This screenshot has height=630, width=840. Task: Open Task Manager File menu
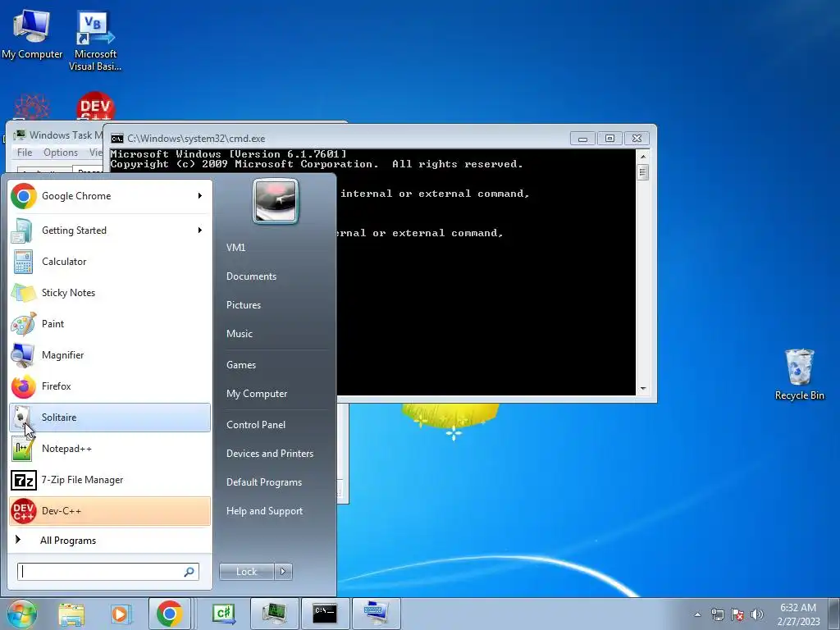click(25, 153)
